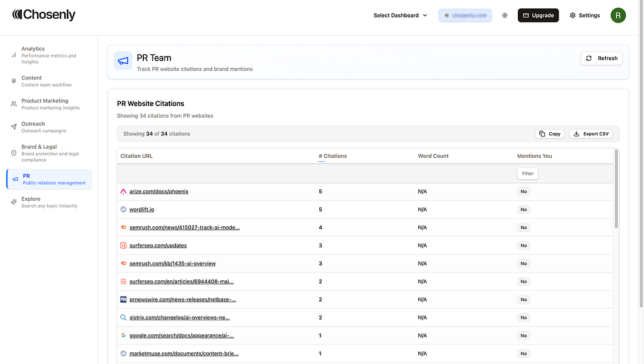Click the green R user avatar

pos(618,15)
